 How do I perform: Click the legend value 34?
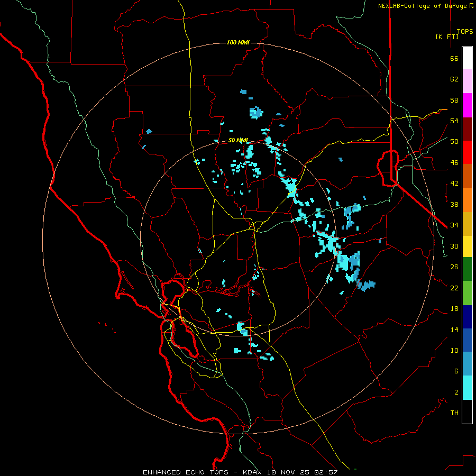point(454,225)
